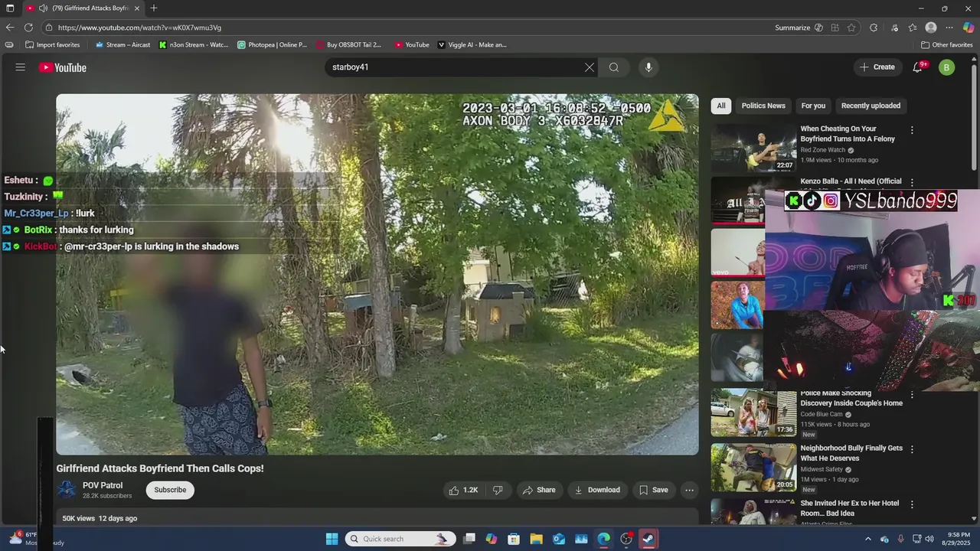This screenshot has width=980, height=551.
Task: Open a new browser tab
Action: (x=154, y=8)
